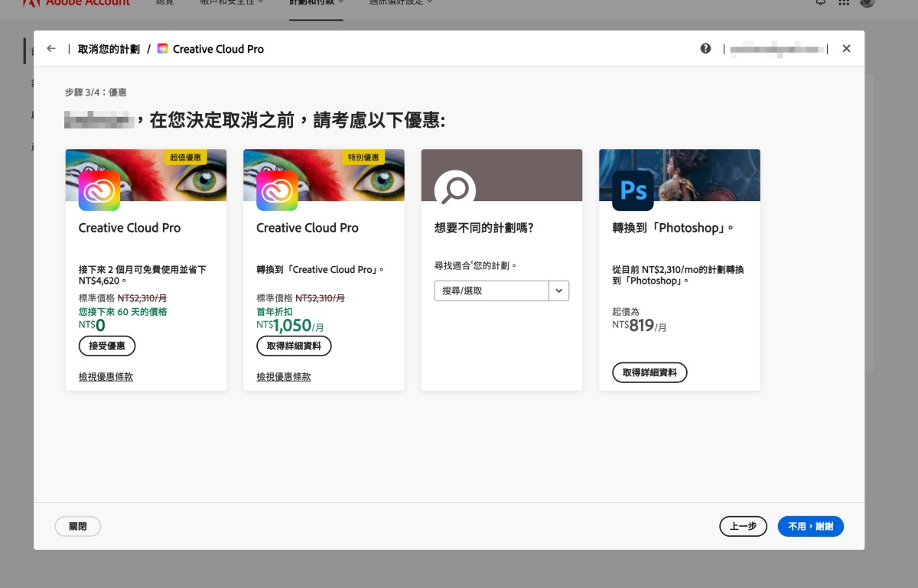This screenshot has width=918, height=588.
Task: Click the text about saving NT$4,620
Action: click(142, 275)
